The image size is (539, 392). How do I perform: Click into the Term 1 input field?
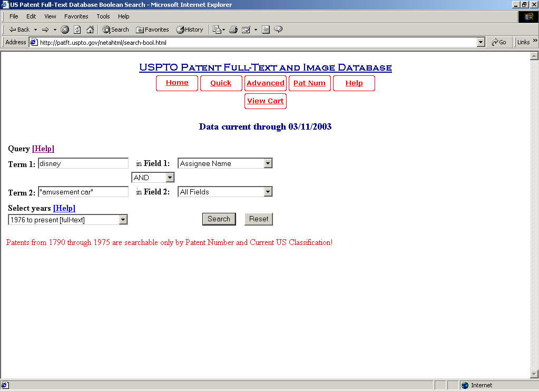pos(83,163)
